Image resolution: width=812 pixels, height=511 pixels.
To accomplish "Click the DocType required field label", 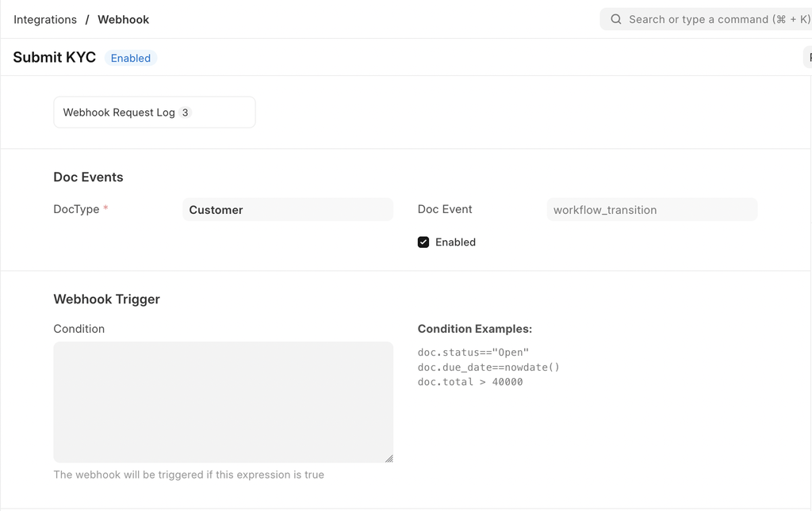I will (x=75, y=208).
